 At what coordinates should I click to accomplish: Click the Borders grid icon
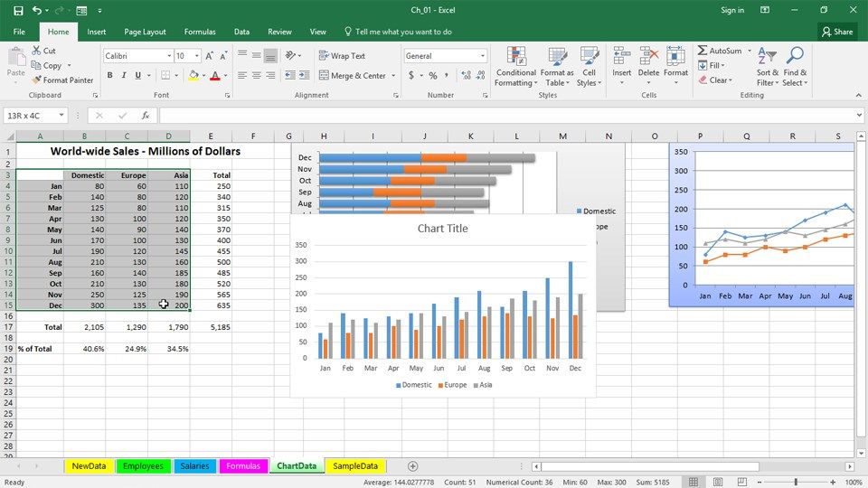point(165,75)
